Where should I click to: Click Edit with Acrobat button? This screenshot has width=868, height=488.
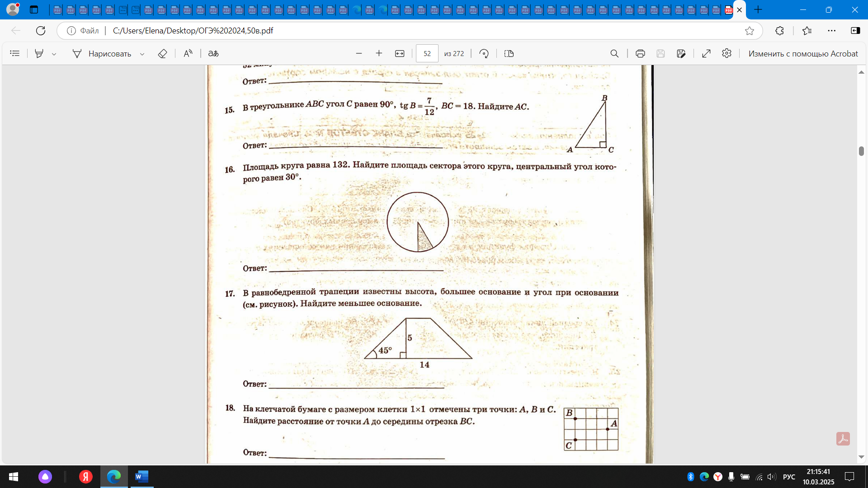803,53
